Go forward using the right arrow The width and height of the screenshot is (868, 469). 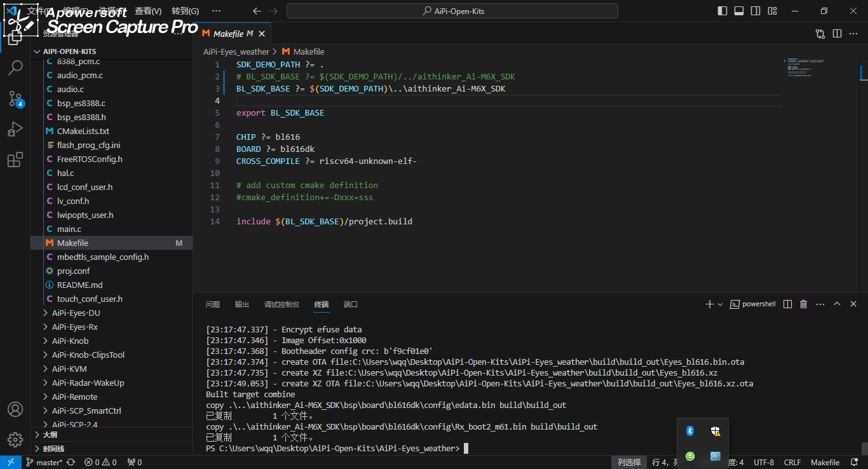point(273,11)
